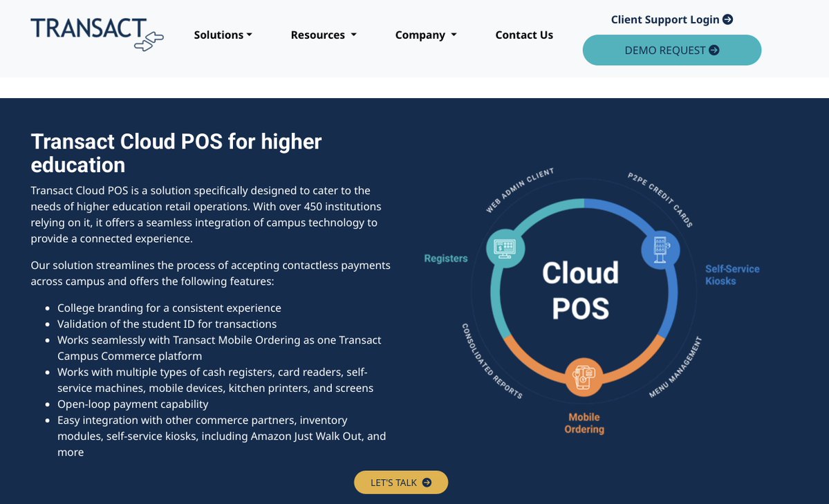Open the Transact logo home link

[97, 34]
